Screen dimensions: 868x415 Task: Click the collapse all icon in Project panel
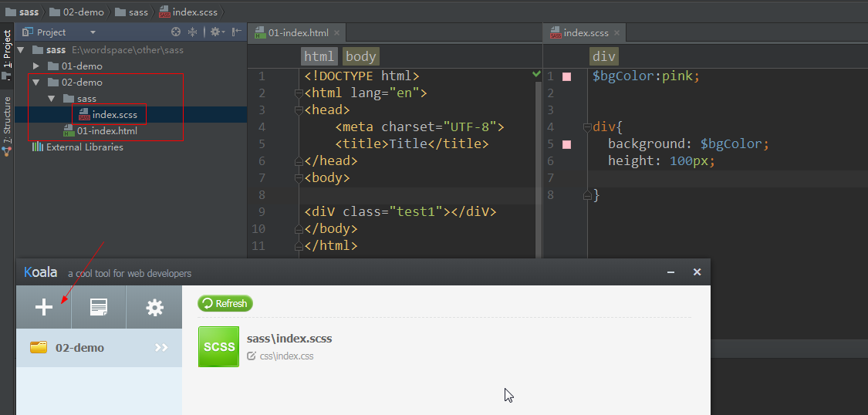tap(193, 32)
